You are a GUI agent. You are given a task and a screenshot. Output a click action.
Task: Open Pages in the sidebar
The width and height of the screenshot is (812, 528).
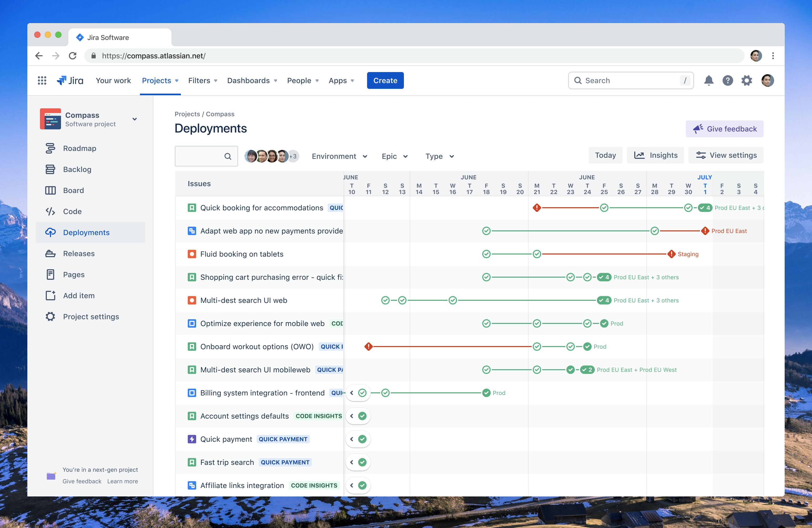90,275
